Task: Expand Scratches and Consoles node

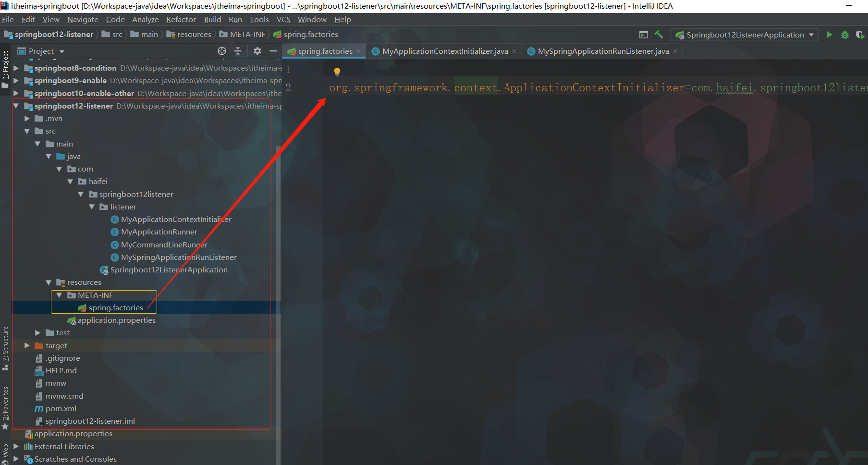Action: coord(16,459)
